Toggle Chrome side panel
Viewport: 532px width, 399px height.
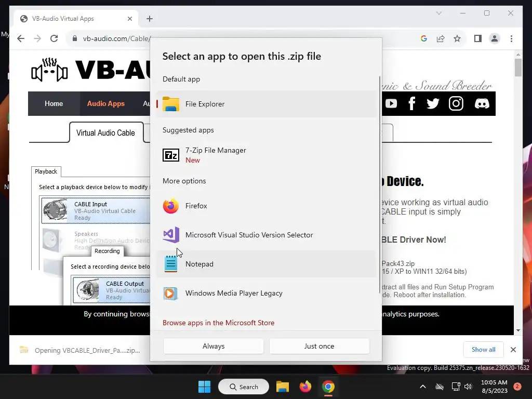coord(478,38)
